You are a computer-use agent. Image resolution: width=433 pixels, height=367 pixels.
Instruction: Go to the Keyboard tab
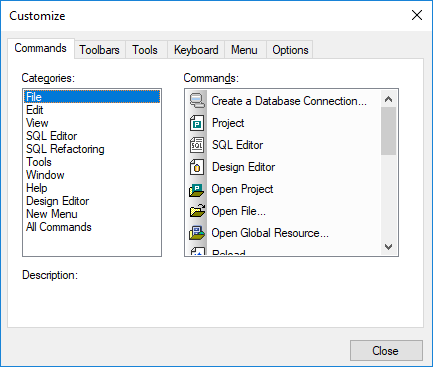(196, 50)
